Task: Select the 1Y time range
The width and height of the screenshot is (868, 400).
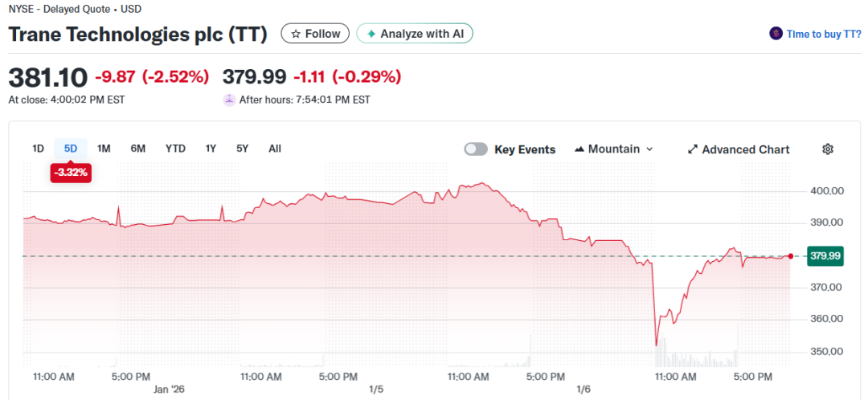Action: [211, 149]
